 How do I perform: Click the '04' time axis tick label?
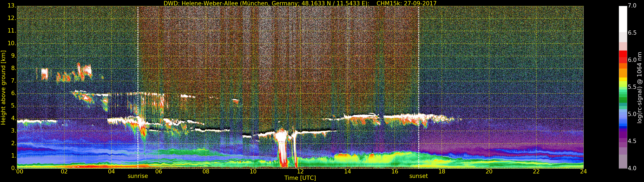click(x=111, y=172)
